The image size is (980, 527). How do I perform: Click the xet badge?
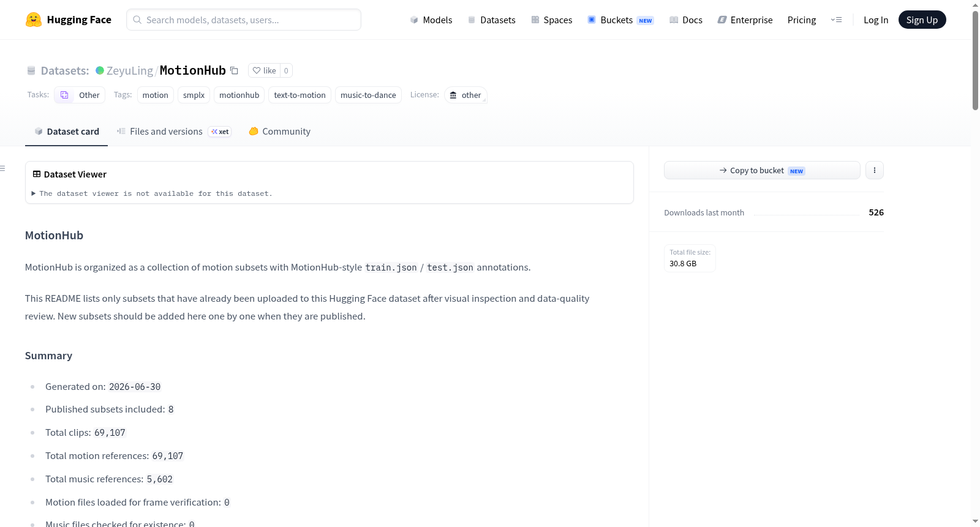point(220,132)
